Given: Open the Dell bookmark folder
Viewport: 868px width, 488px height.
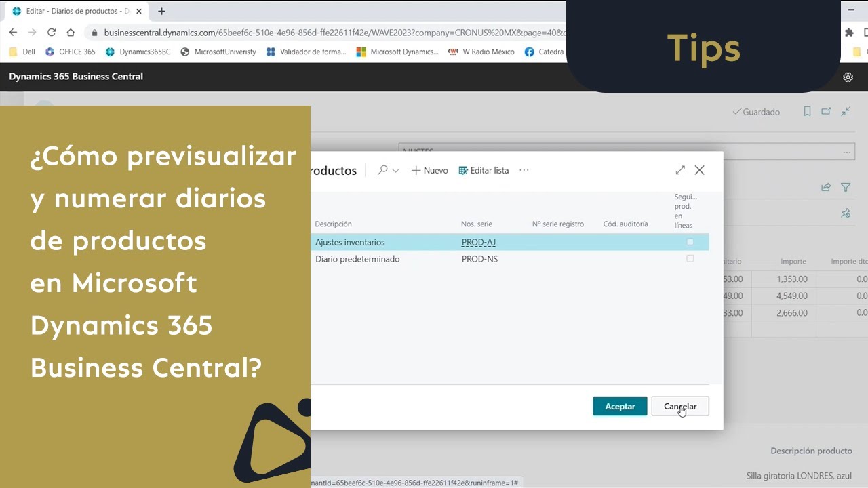Looking at the screenshot, I should (x=22, y=52).
